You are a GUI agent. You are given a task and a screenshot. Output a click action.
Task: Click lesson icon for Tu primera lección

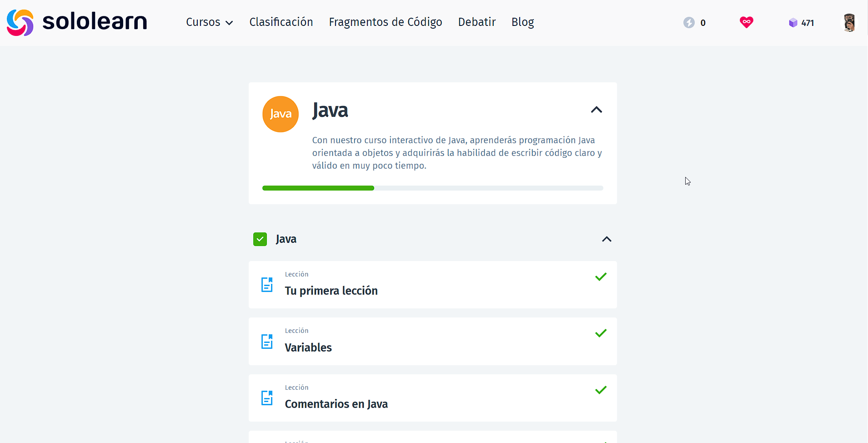pos(267,285)
